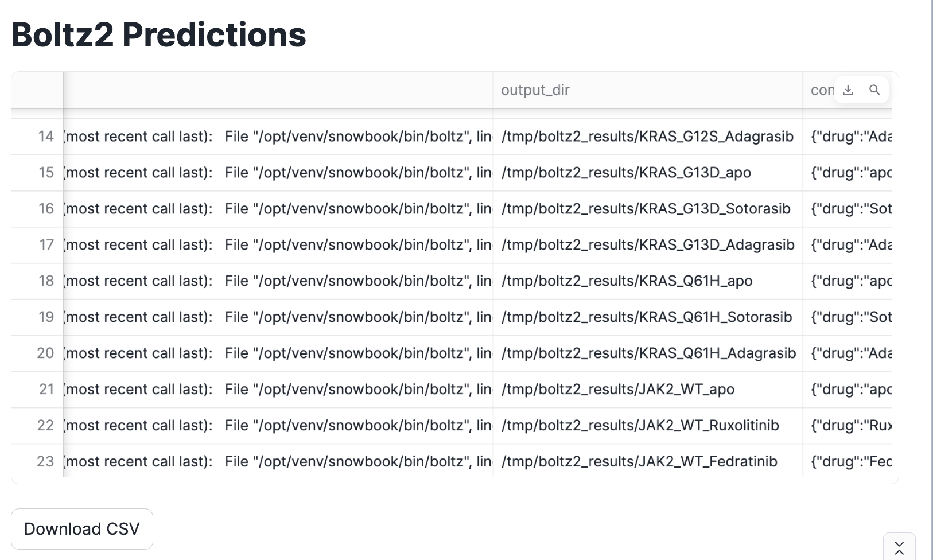The width and height of the screenshot is (933, 560).
Task: Open the table search icon
Action: 874,90
